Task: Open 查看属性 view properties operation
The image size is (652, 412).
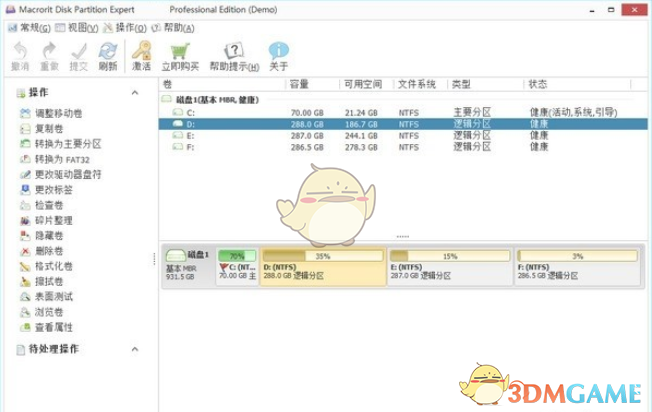Action: point(54,327)
